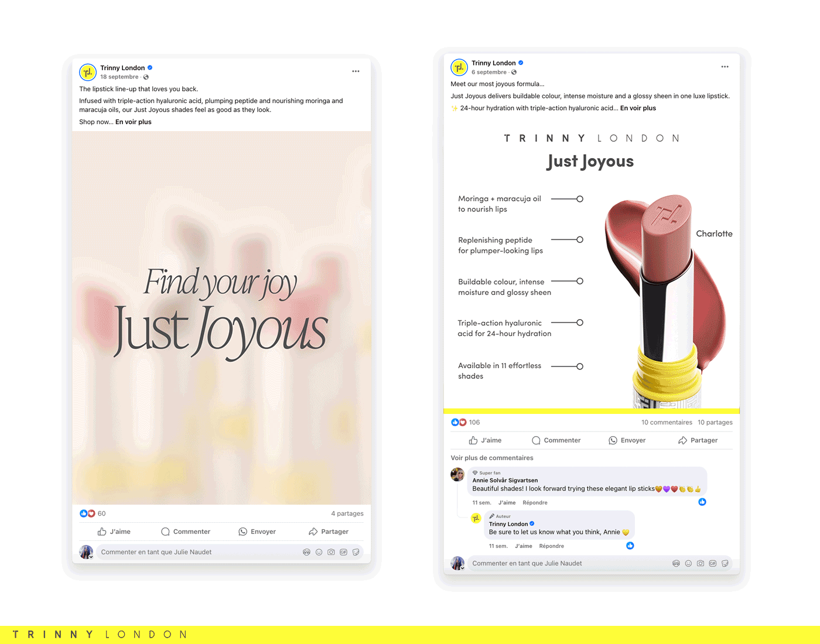
Task: Click the reaction icons beside the 60 count
Action: point(87,513)
